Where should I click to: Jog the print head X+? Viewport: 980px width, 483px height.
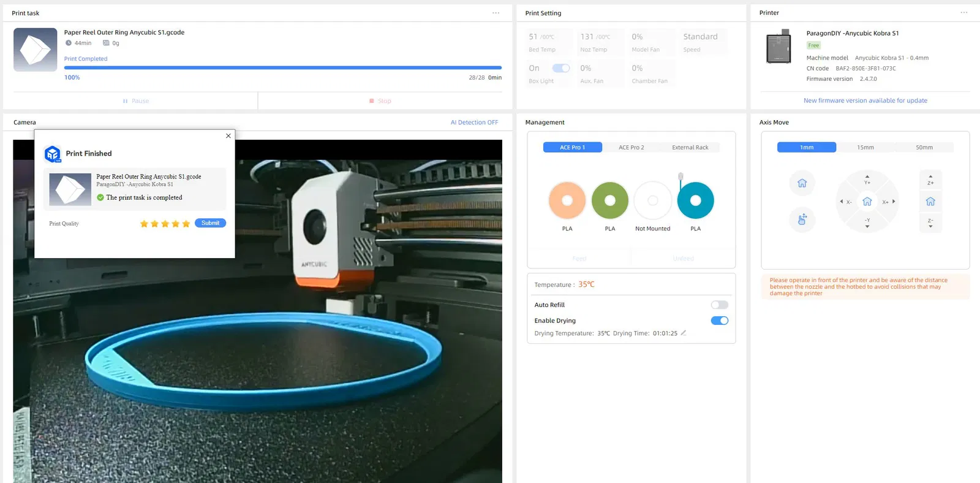pyautogui.click(x=889, y=202)
